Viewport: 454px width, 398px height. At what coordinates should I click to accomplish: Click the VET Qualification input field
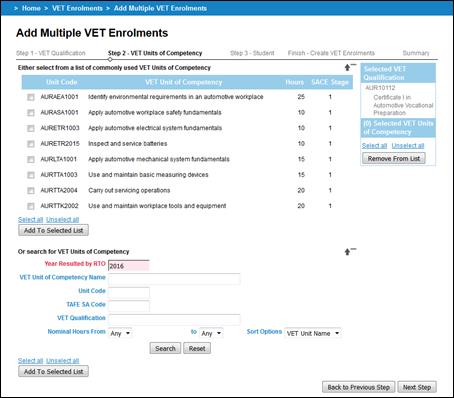[x=174, y=320]
